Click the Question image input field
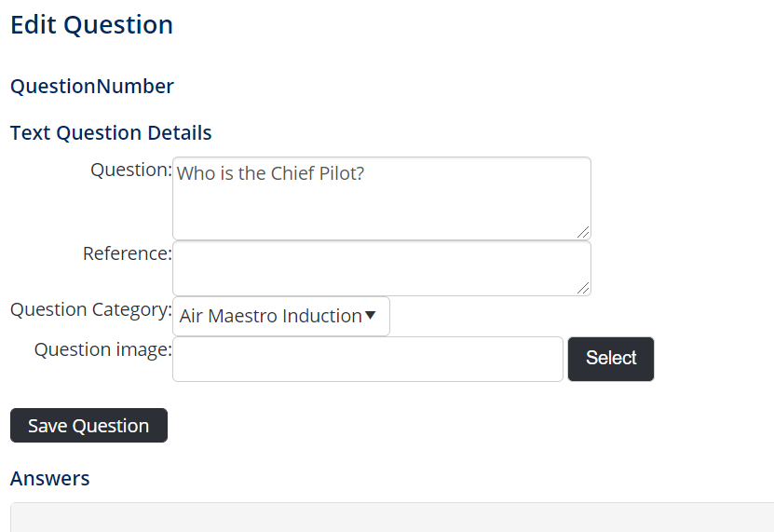Image resolution: width=774 pixels, height=532 pixels. [368, 359]
